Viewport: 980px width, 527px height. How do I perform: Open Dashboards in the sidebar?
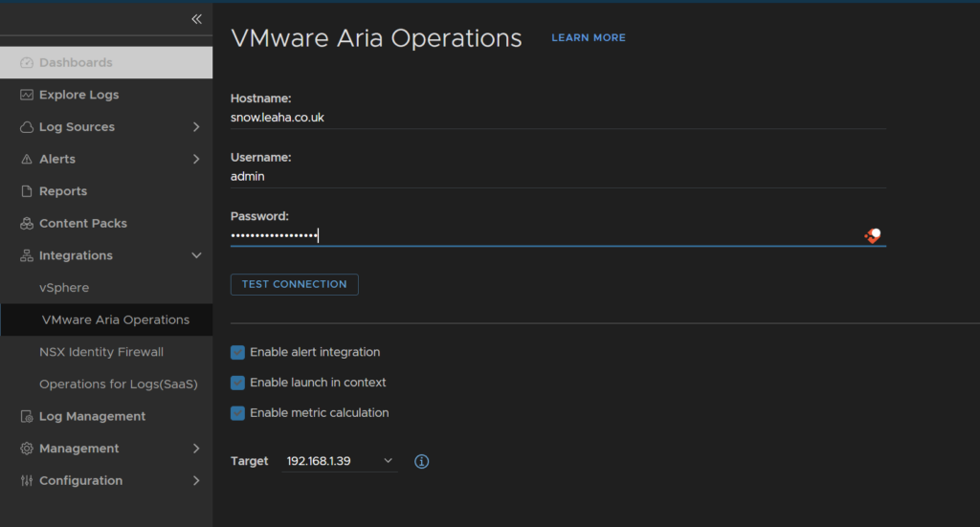pyautogui.click(x=106, y=62)
